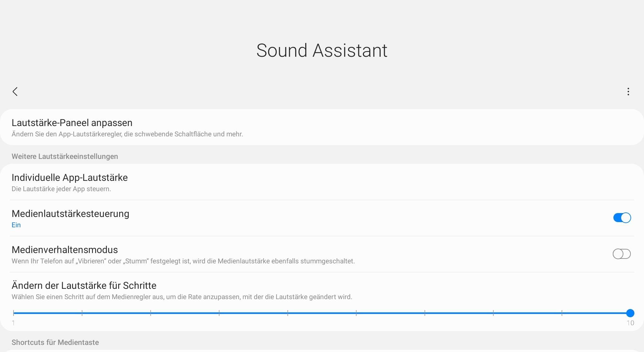Go back using the back arrow

(x=15, y=92)
